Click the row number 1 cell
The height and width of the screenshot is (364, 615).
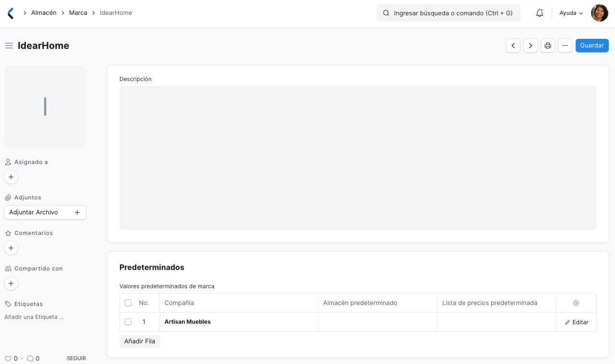click(144, 322)
